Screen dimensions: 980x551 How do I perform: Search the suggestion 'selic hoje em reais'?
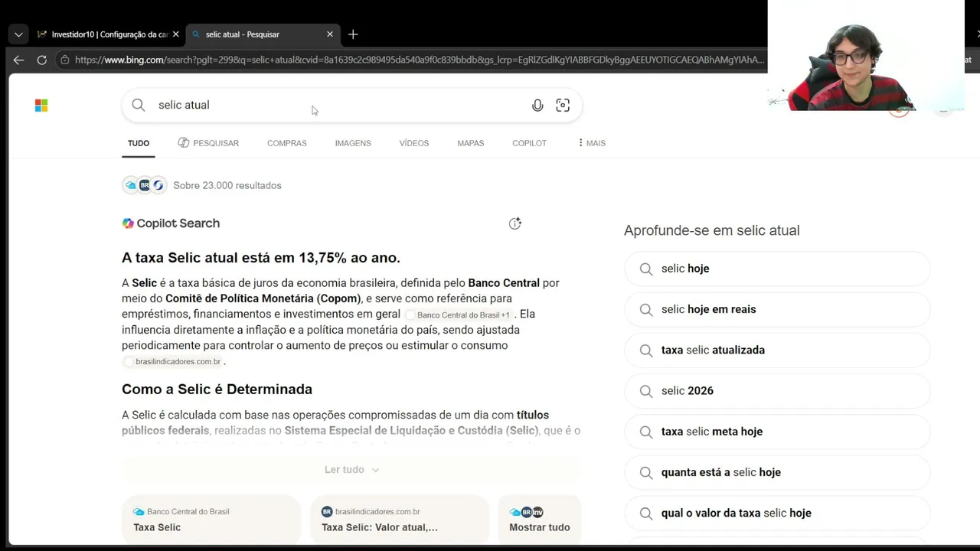777,309
